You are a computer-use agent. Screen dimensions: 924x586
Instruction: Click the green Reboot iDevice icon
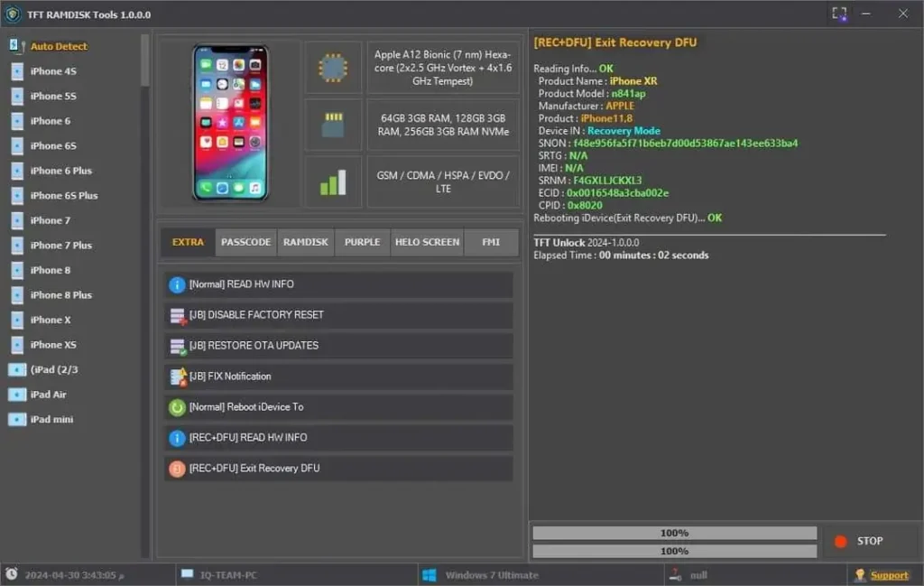[x=177, y=407]
